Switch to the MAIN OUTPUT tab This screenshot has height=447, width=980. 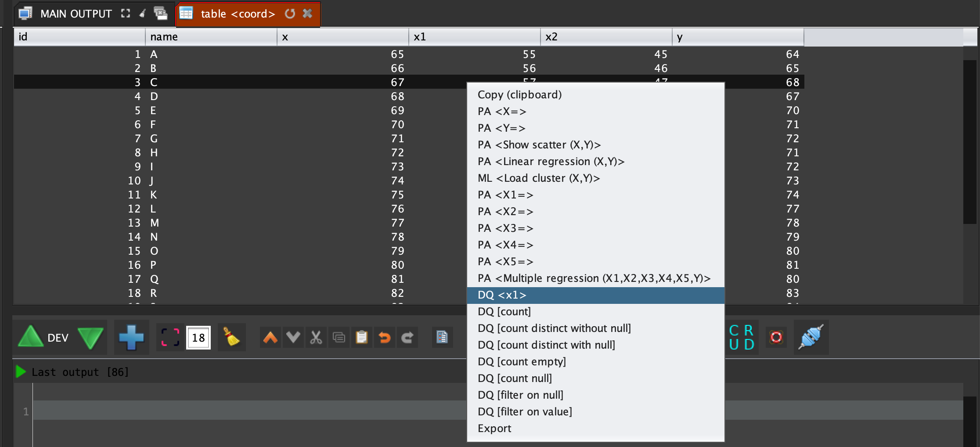click(76, 14)
